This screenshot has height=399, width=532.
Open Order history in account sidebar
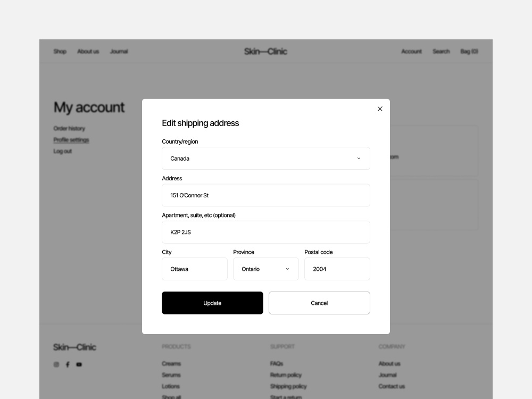(x=69, y=129)
